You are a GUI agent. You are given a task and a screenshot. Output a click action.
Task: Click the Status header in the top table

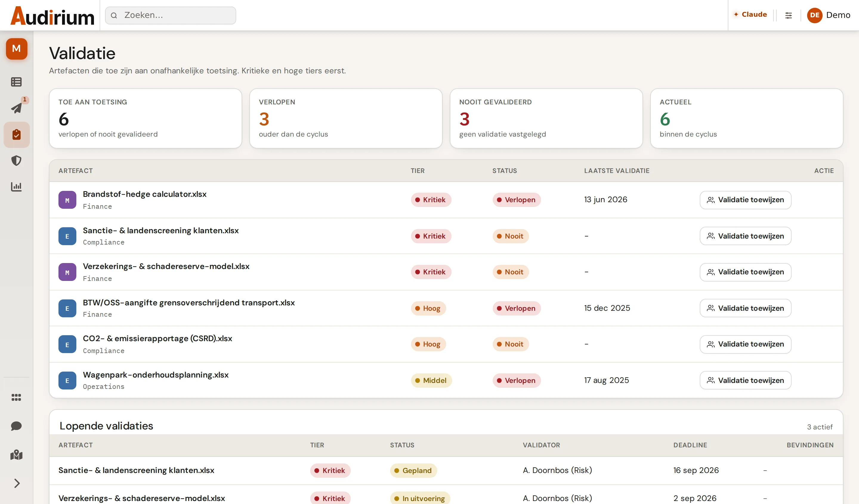coord(504,171)
